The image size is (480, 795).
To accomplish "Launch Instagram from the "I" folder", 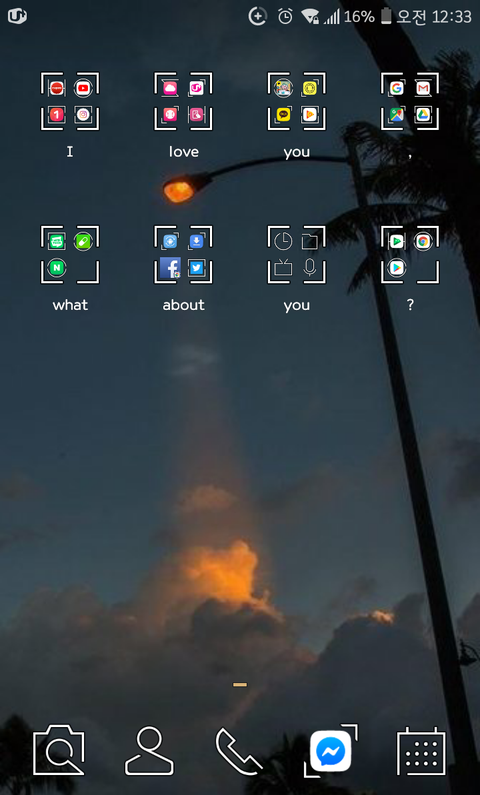I will [83, 115].
